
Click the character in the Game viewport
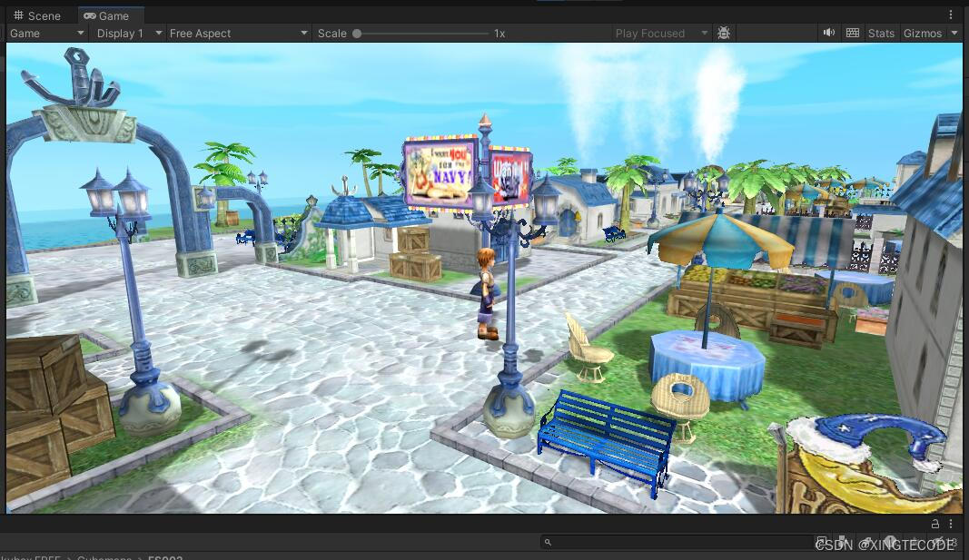[x=487, y=293]
